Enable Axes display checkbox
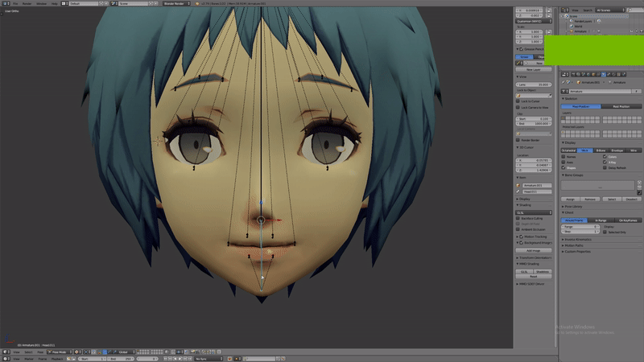 click(x=563, y=162)
